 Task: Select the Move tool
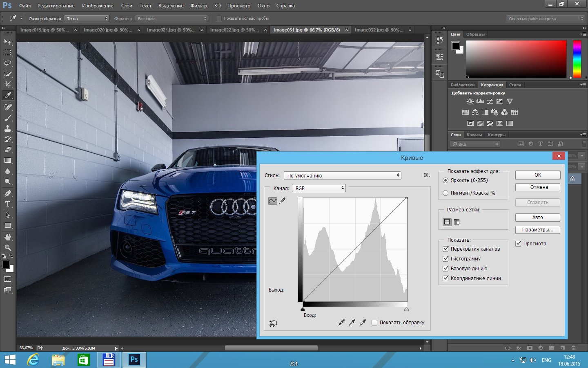coord(8,42)
